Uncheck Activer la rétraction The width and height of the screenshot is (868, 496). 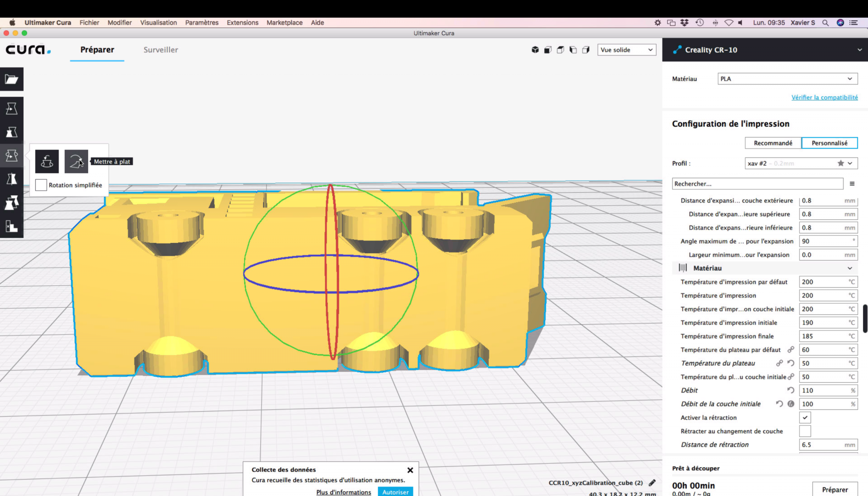[805, 418]
